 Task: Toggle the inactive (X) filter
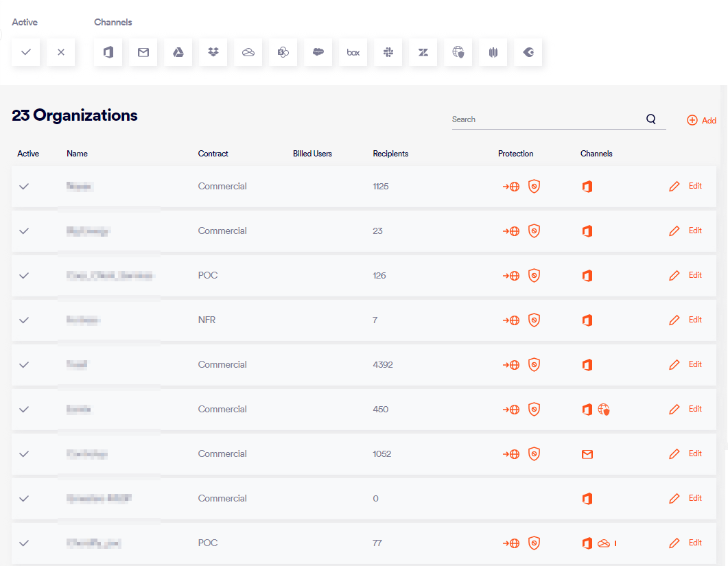click(61, 52)
